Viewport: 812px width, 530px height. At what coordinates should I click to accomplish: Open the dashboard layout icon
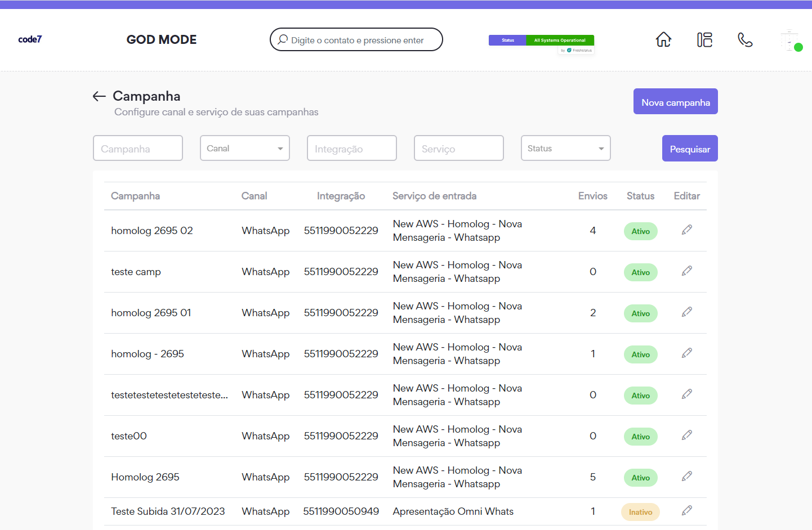coord(704,40)
